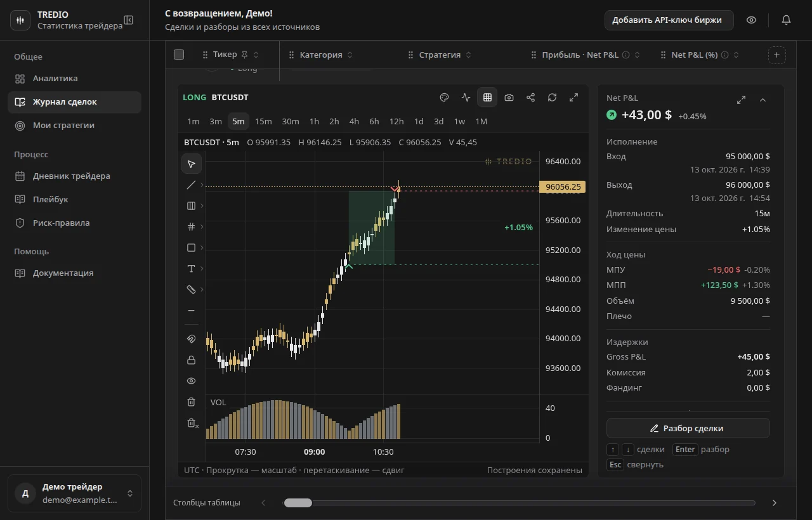The image size is (812, 520).
Task: Collapse the TREDIO sidebar
Action: click(129, 20)
